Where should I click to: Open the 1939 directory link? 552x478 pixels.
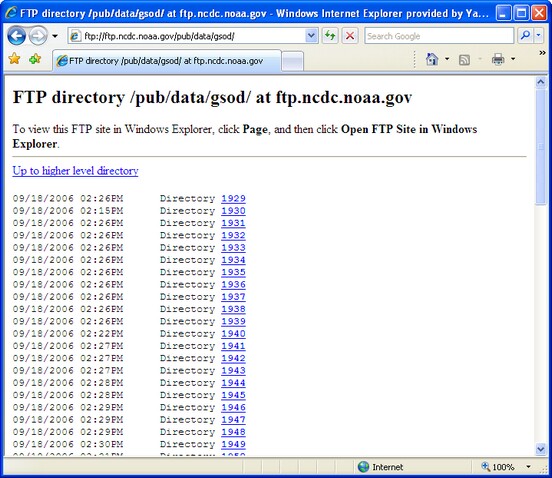233,321
